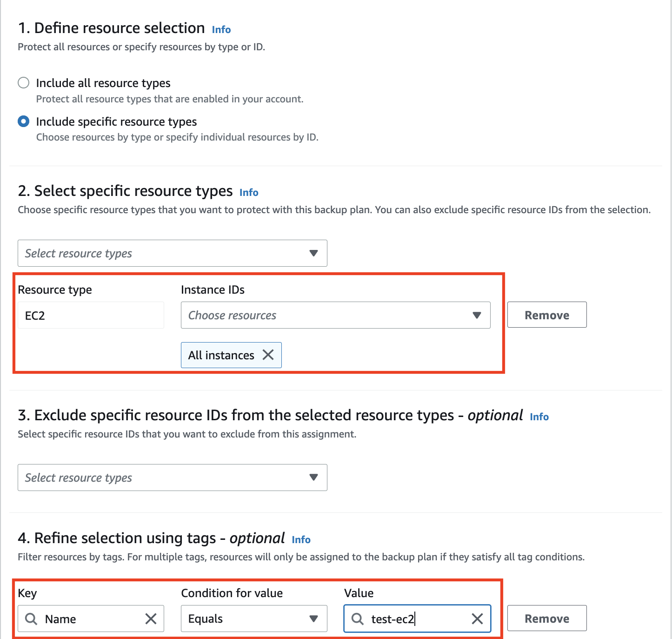Screen dimensions: 672x639
Task: Expand the Choose resources Instance IDs dropdown
Action: click(336, 315)
